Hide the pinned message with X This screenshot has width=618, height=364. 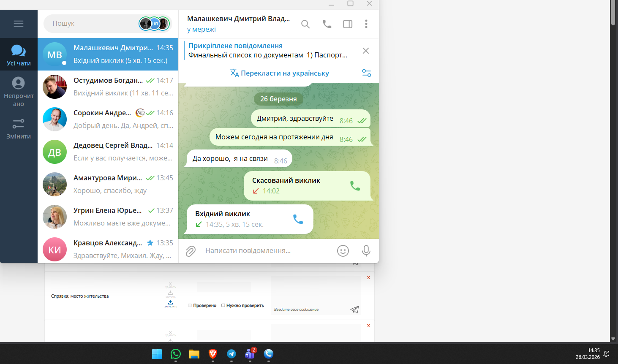366,51
